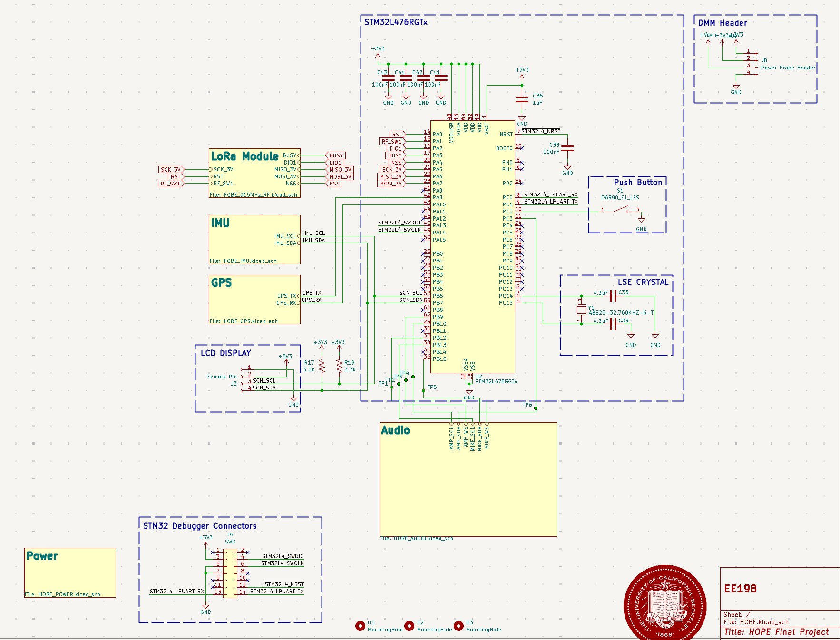The width and height of the screenshot is (840, 640).
Task: Click the SWD debugger connector J5 symbol
Action: 229,573
